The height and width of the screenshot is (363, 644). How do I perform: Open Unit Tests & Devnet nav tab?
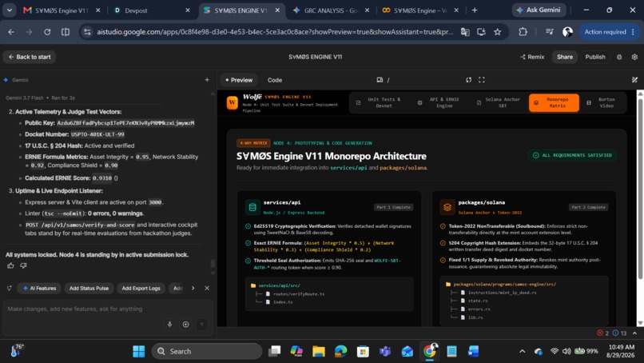coord(380,102)
